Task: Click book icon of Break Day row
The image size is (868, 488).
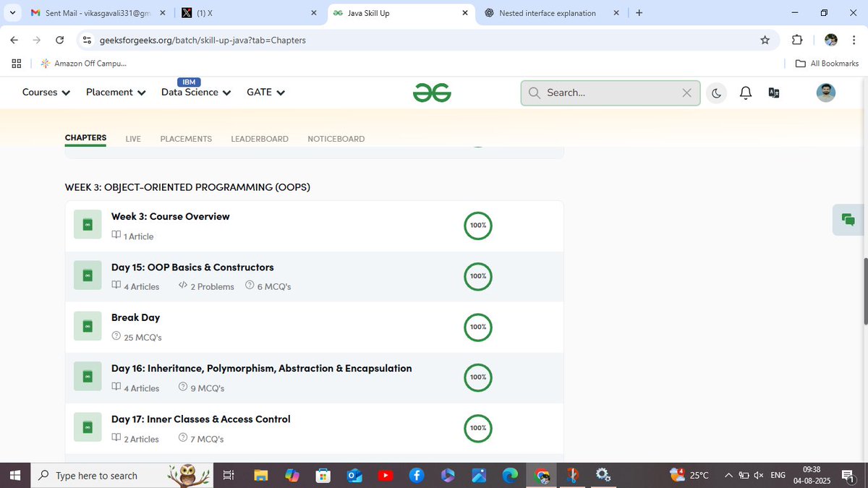Action: (x=88, y=326)
